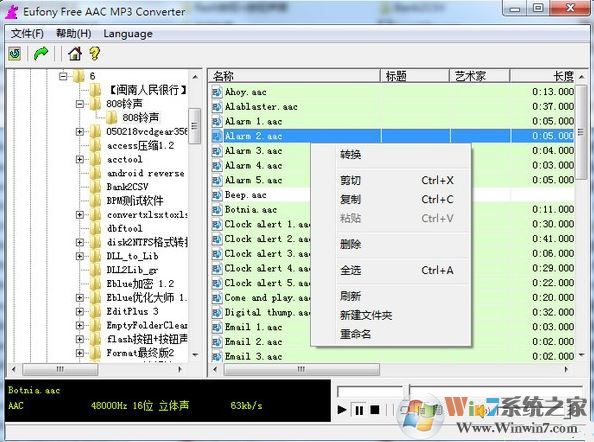Select the child 808铃声 subfolder
The height and width of the screenshot is (442, 594).
point(141,117)
